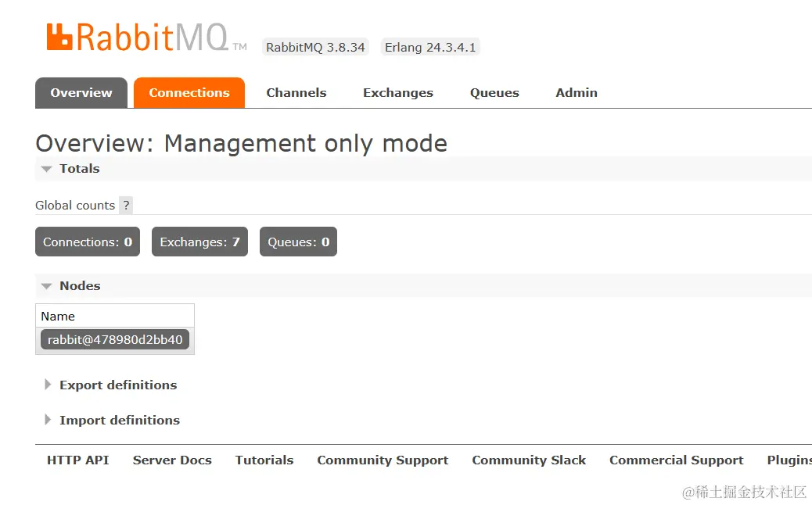Viewport: 812px width, 505px height.
Task: Click the Queues: 0 count button
Action: click(298, 242)
